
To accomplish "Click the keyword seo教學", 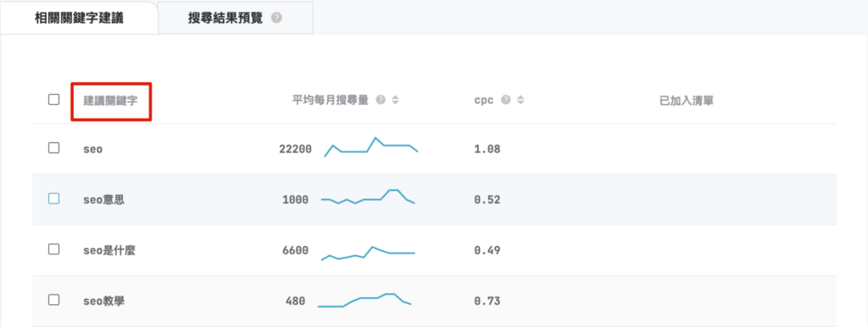I will (103, 301).
